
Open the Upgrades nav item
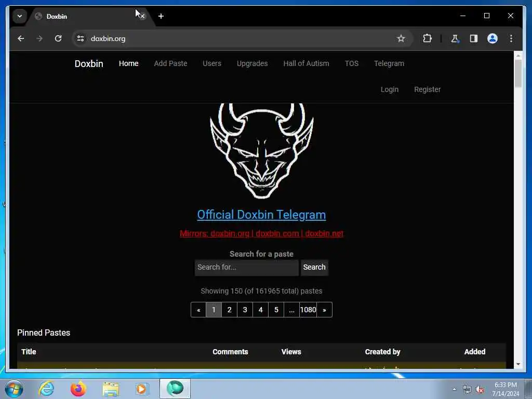(252, 63)
